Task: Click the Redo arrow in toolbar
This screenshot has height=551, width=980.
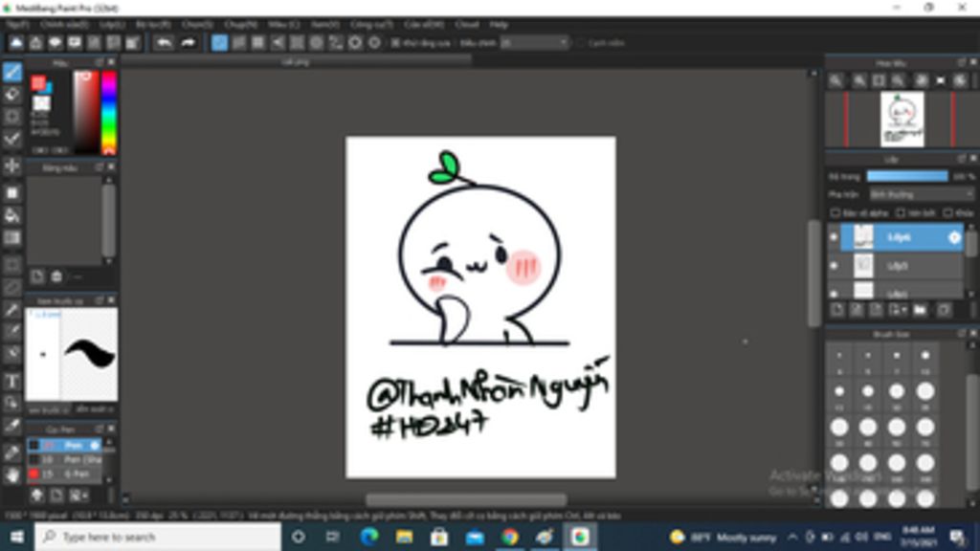Action: (x=189, y=42)
